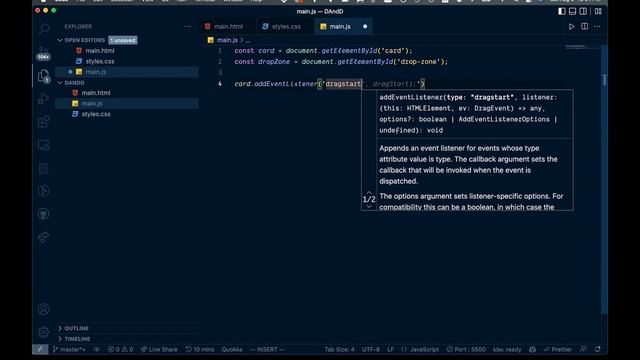Click the remote window status bar icon
The width and height of the screenshot is (640, 360).
[40, 349]
